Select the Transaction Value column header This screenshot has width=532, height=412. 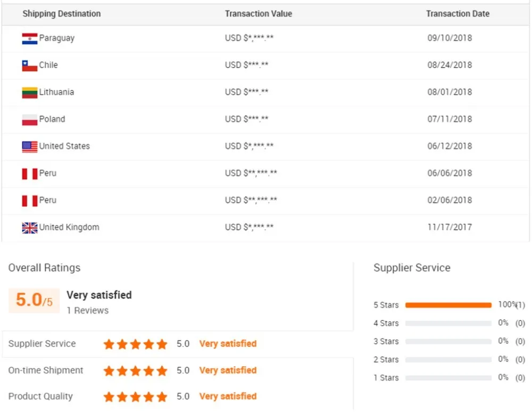pyautogui.click(x=258, y=14)
